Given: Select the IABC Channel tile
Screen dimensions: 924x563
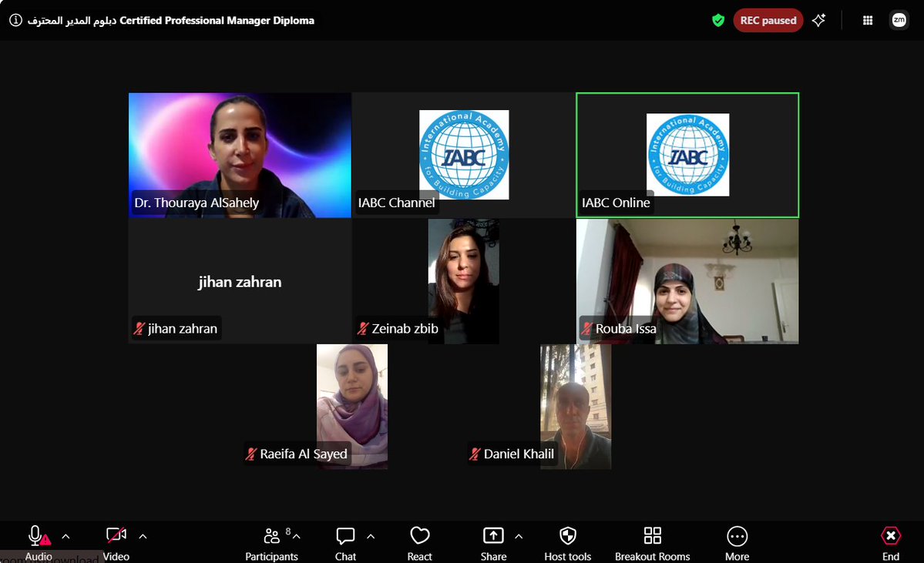Looking at the screenshot, I should [464, 156].
